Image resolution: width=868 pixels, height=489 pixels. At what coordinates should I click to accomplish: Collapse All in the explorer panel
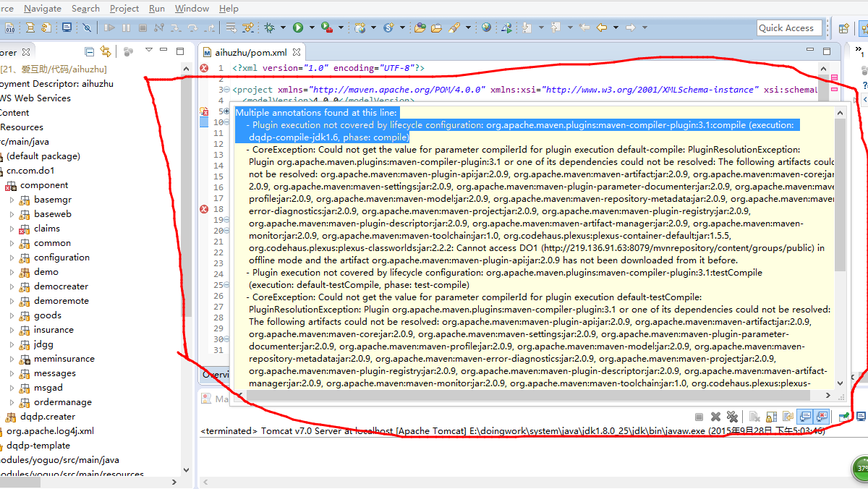(90, 52)
